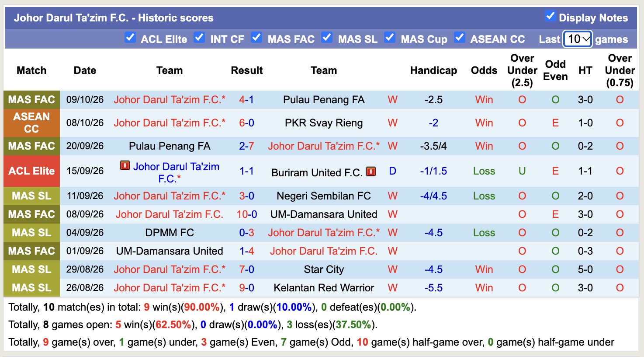Screen dimensions: 644x357
Task: Open the 1-1 result versus Buriram United
Action: 246,171
